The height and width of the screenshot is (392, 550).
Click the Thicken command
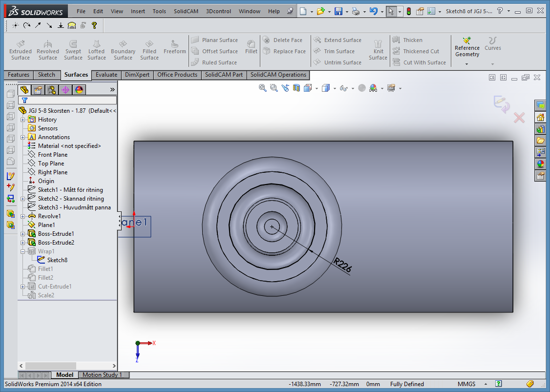pos(407,40)
